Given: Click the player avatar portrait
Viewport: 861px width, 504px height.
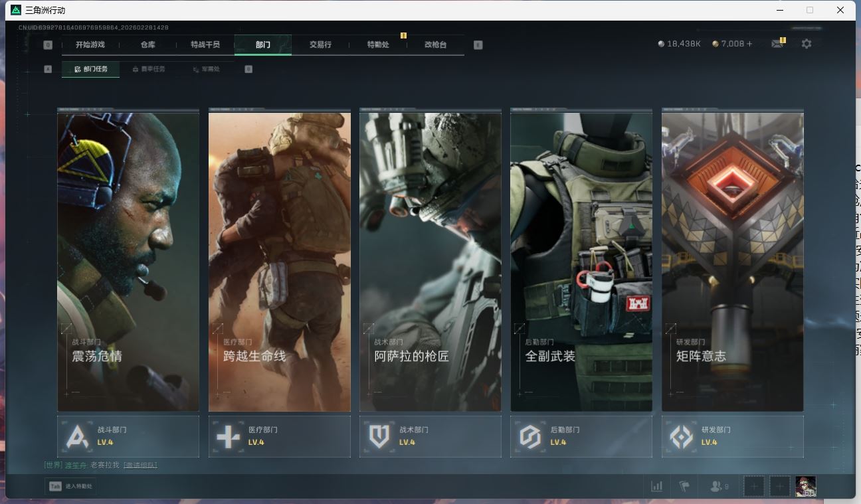Looking at the screenshot, I should (x=805, y=486).
